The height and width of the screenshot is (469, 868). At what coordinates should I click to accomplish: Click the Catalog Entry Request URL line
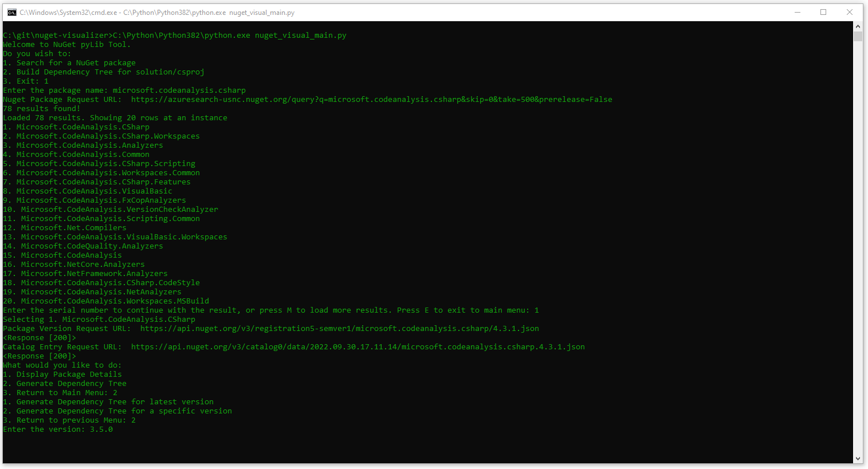294,347
